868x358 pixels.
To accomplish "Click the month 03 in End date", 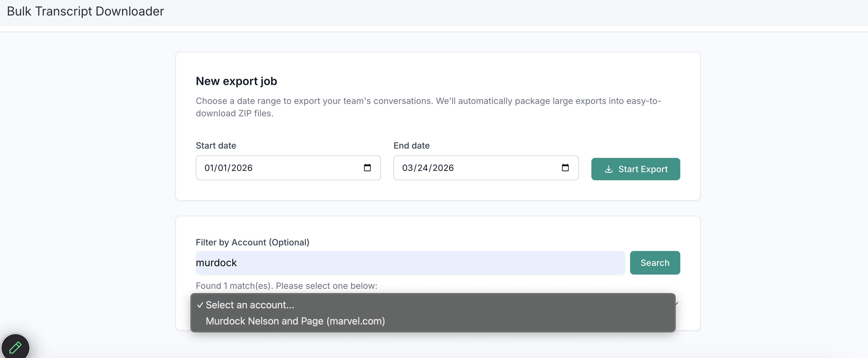I will pos(407,168).
